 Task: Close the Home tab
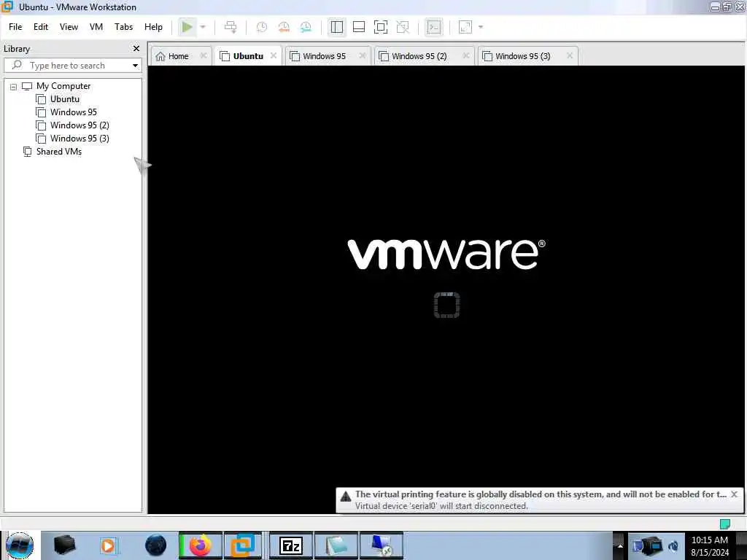204,55
